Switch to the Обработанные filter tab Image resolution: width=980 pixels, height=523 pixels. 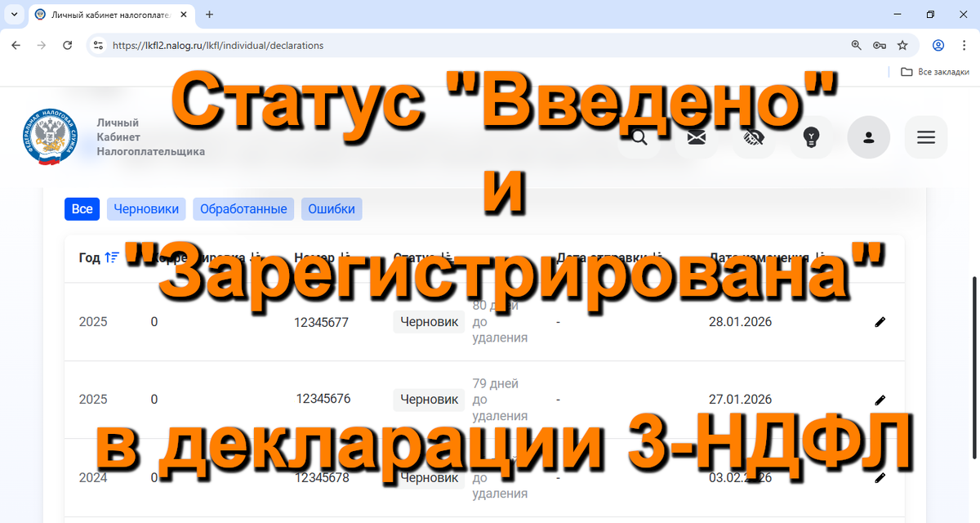(x=243, y=208)
